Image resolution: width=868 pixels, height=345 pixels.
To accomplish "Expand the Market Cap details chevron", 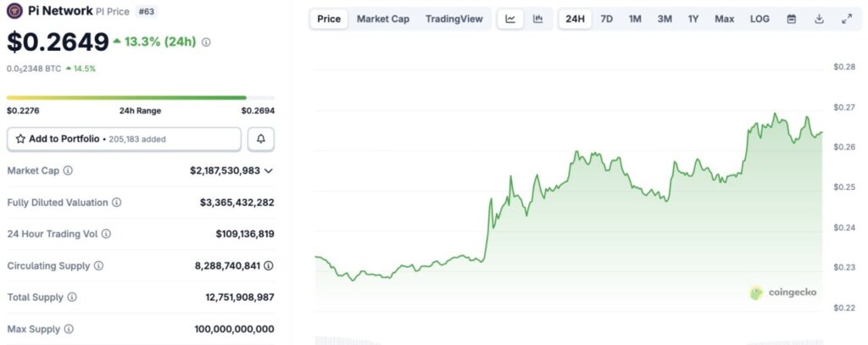I will point(269,170).
